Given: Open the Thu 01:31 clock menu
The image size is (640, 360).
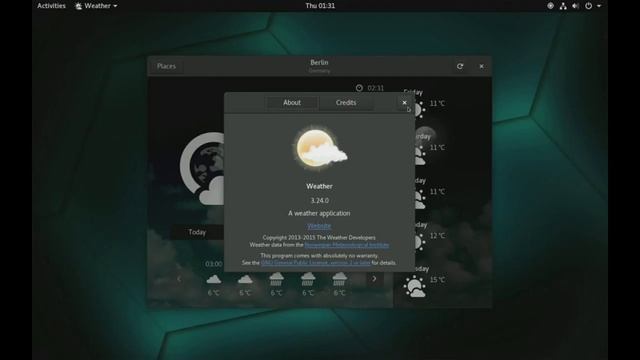Looking at the screenshot, I should pyautogui.click(x=320, y=6).
